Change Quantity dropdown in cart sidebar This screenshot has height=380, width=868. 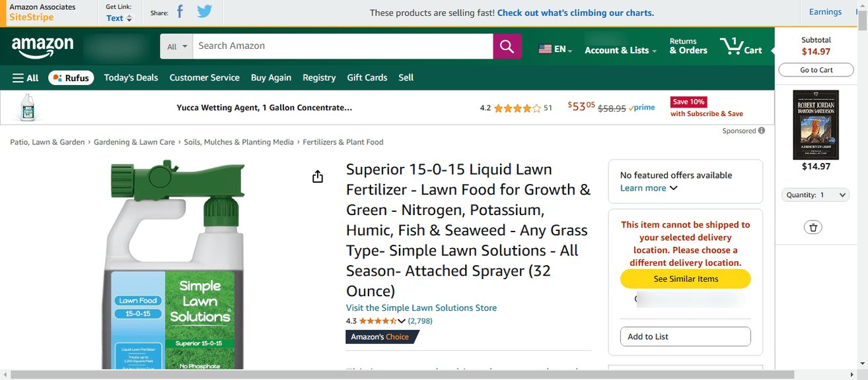[x=815, y=195]
